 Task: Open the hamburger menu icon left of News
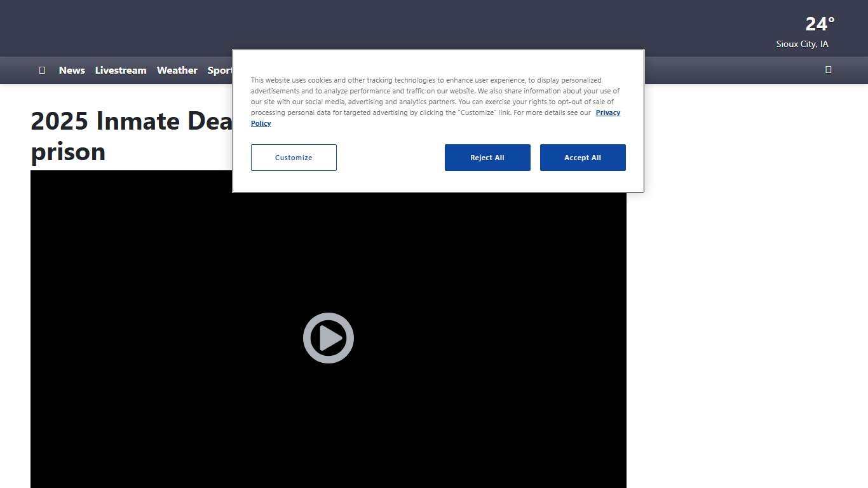tap(42, 70)
